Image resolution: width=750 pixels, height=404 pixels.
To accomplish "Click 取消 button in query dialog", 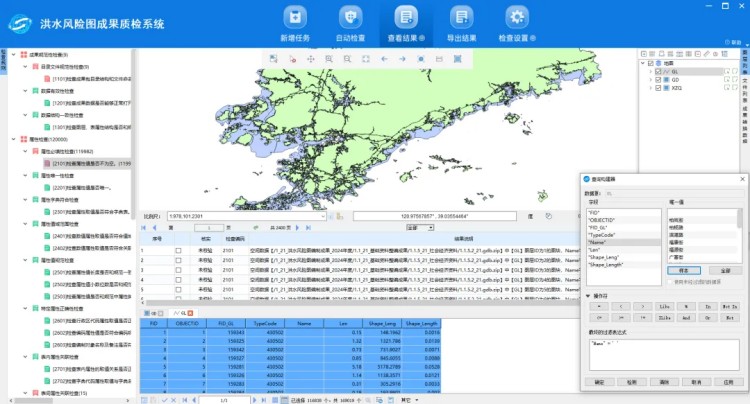I will 693,382.
